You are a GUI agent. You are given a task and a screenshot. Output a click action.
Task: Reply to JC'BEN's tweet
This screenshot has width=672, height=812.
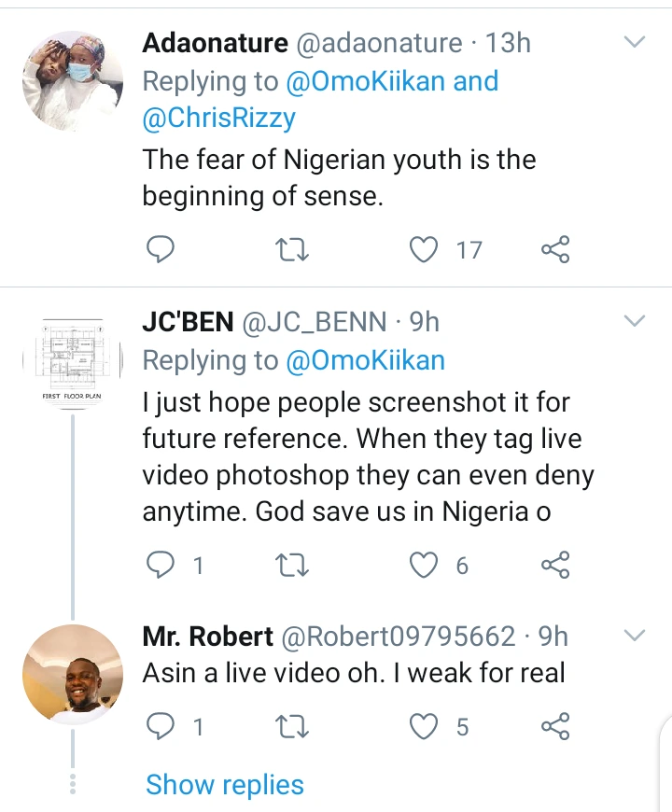tap(161, 565)
